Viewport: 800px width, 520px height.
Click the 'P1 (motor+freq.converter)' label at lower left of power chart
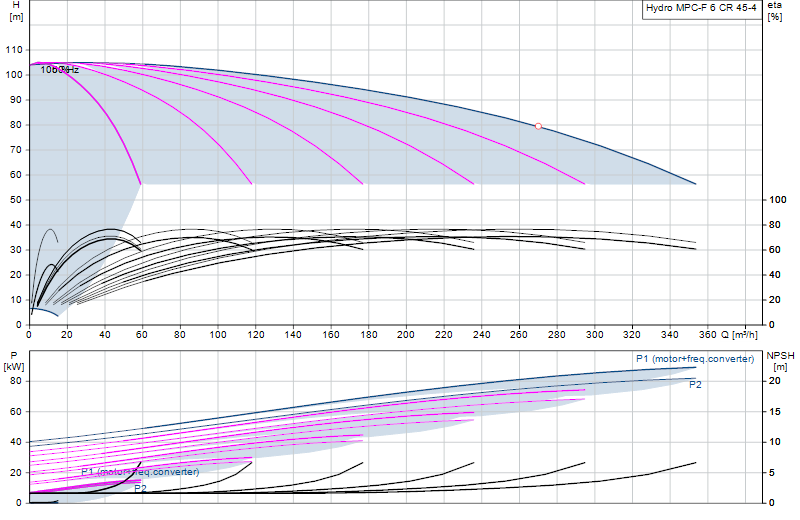pos(140,472)
